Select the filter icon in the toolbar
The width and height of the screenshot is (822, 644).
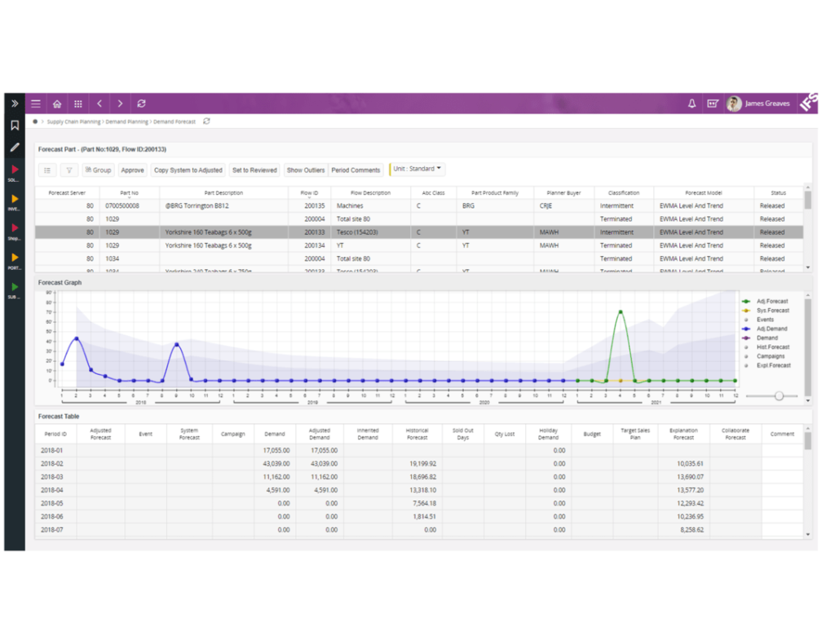click(x=69, y=170)
